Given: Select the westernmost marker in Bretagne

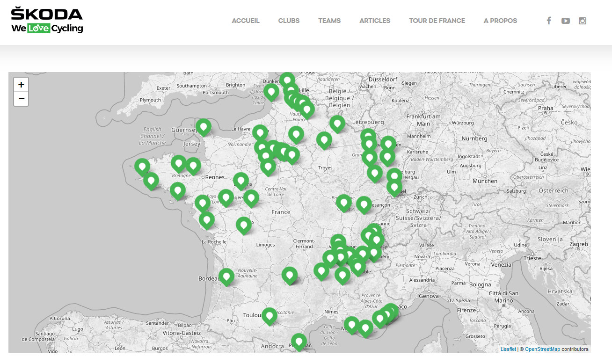Looking at the screenshot, I should [142, 166].
